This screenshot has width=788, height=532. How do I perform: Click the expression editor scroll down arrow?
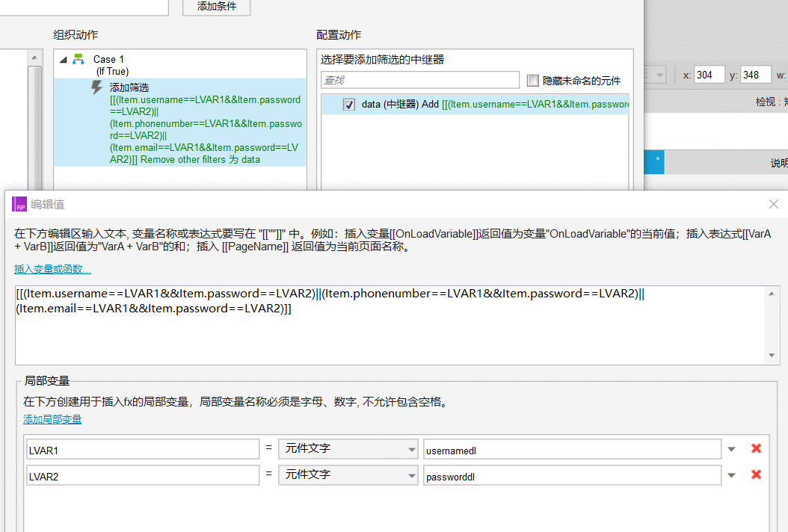tap(772, 356)
